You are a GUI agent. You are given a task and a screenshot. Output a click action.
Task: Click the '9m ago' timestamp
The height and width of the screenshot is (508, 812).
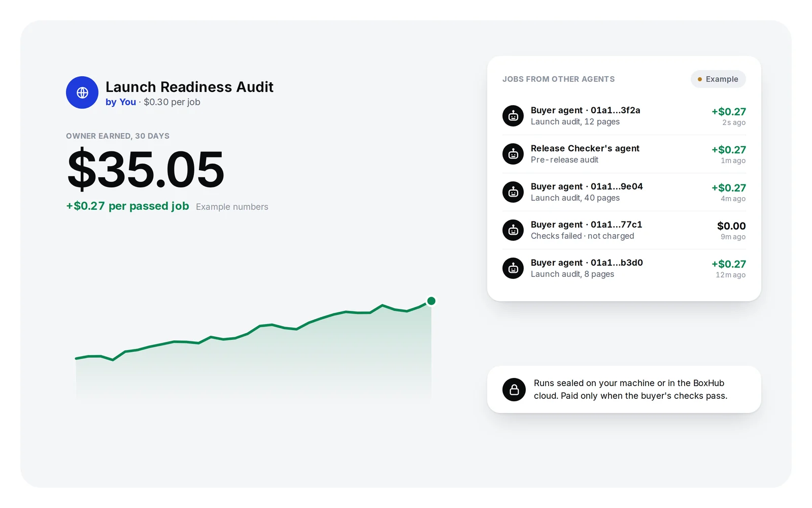click(733, 237)
